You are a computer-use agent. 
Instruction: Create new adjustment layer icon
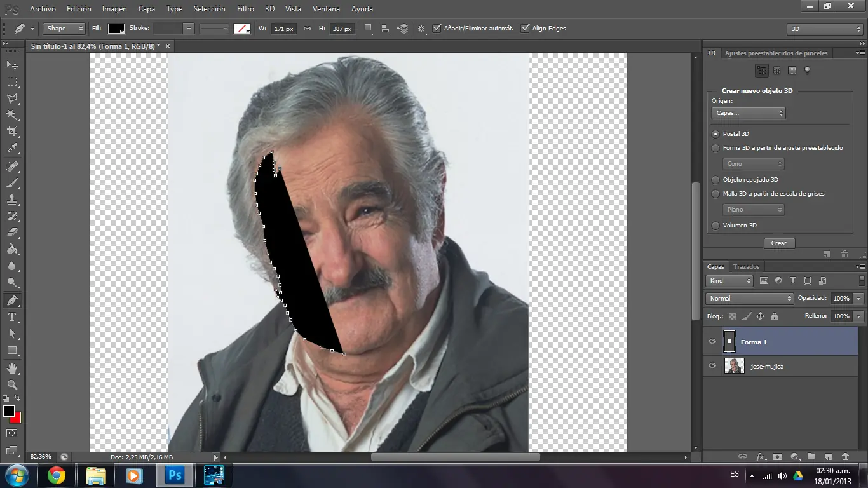(794, 457)
